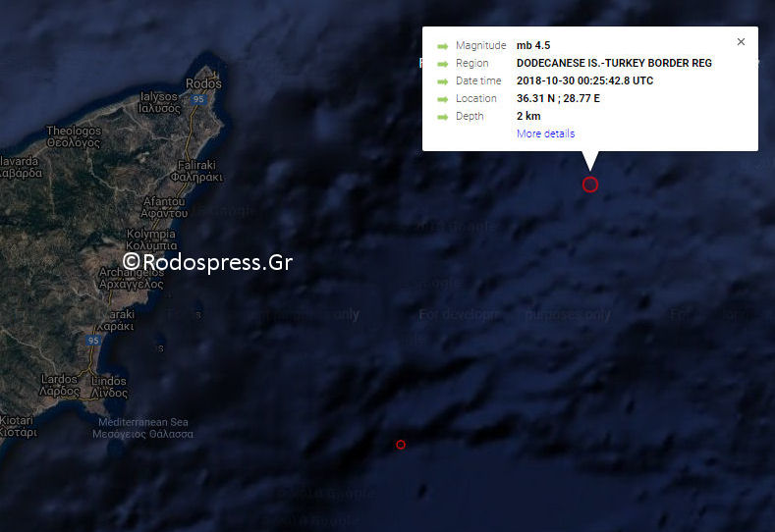This screenshot has height=532, width=775.
Task: Click the DODECANESE IS.-TURKEY BORDER REG text
Action: (x=614, y=63)
